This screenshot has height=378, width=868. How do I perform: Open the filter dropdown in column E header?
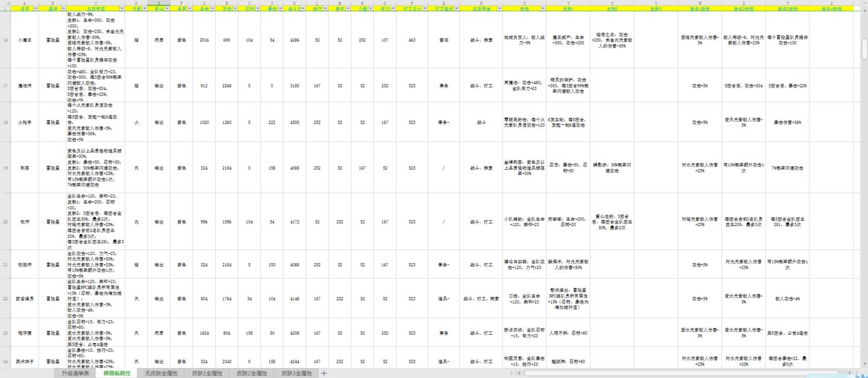tap(167, 9)
